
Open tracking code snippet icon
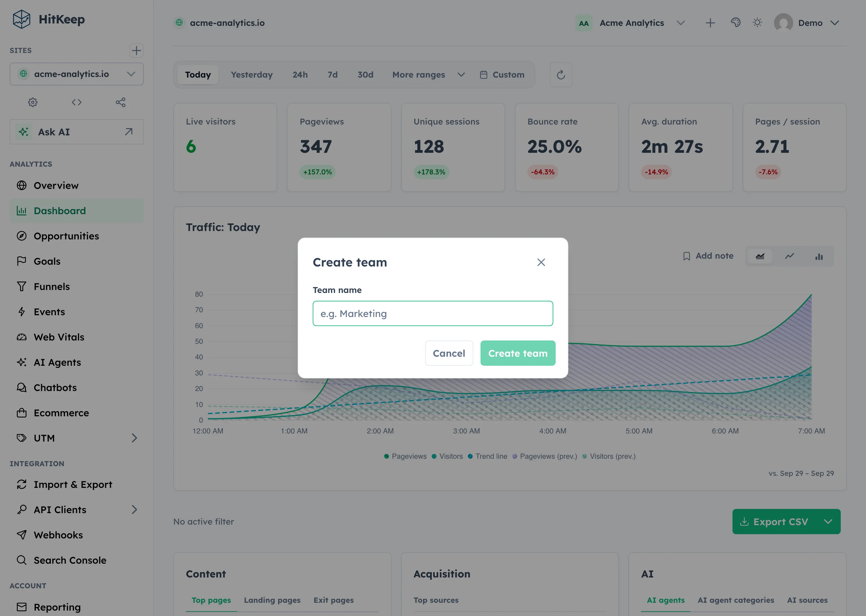pos(77,102)
